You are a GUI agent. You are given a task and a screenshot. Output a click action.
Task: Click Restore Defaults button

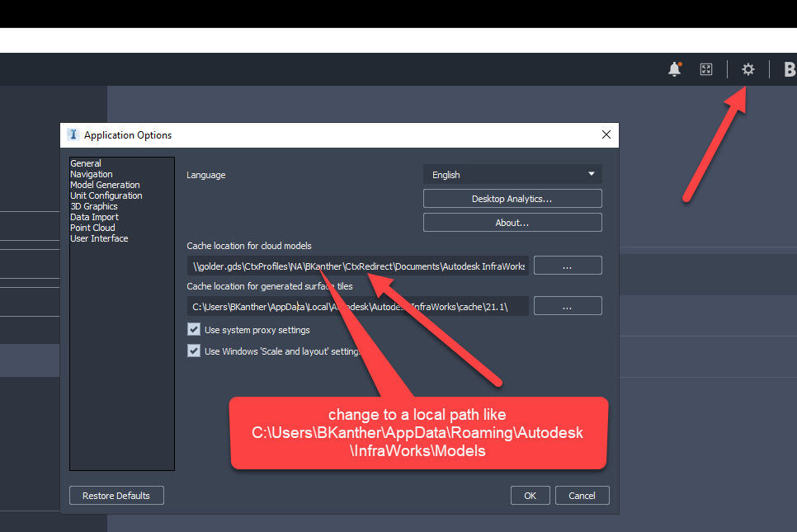coord(116,496)
